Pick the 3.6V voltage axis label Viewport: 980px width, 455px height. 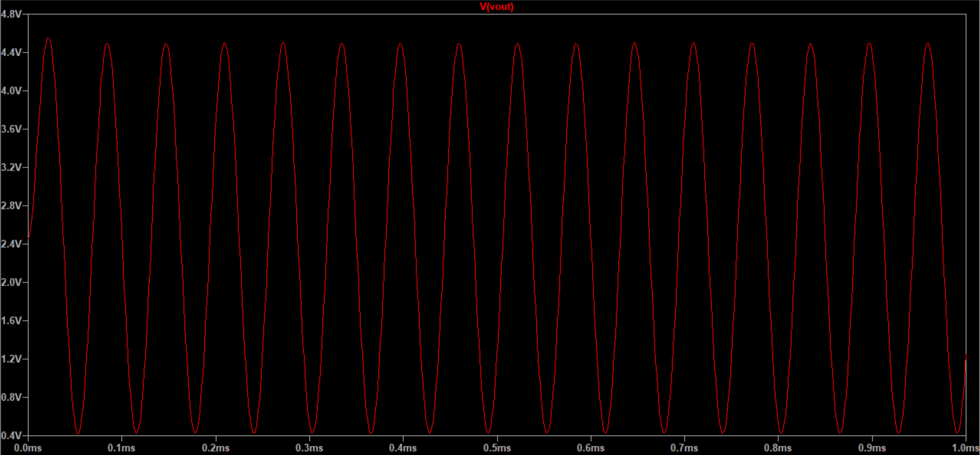(11, 129)
